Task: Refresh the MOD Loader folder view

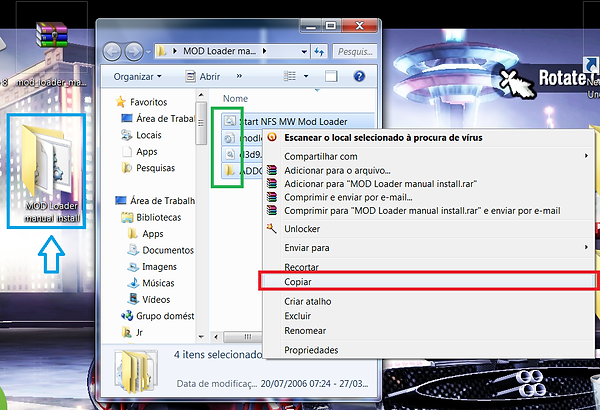Action: [x=319, y=51]
